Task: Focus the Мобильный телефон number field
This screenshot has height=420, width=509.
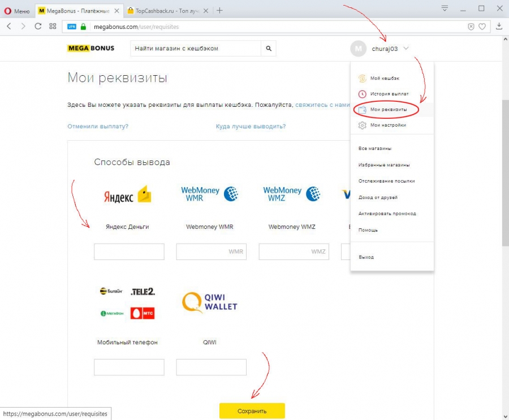Action: pos(129,367)
